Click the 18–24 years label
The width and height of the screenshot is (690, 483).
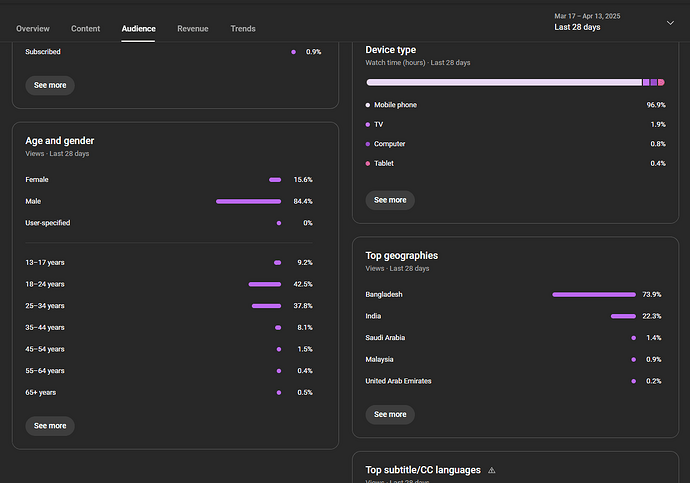pyautogui.click(x=45, y=284)
